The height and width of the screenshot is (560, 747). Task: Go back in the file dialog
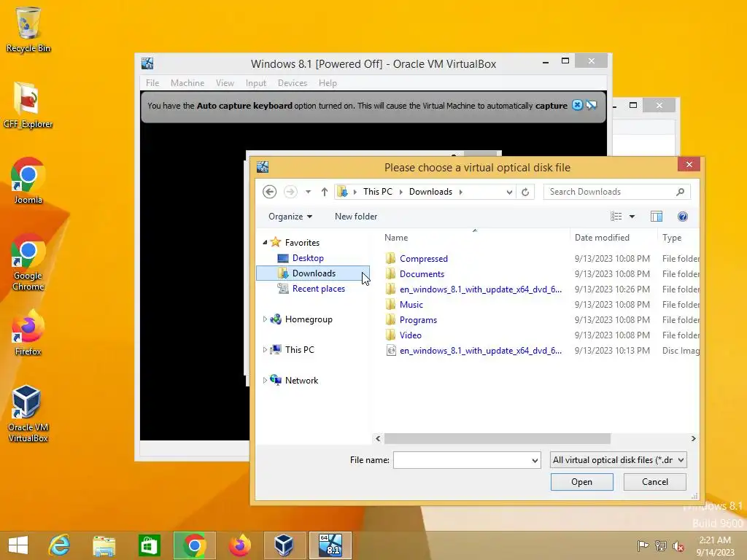[270, 192]
